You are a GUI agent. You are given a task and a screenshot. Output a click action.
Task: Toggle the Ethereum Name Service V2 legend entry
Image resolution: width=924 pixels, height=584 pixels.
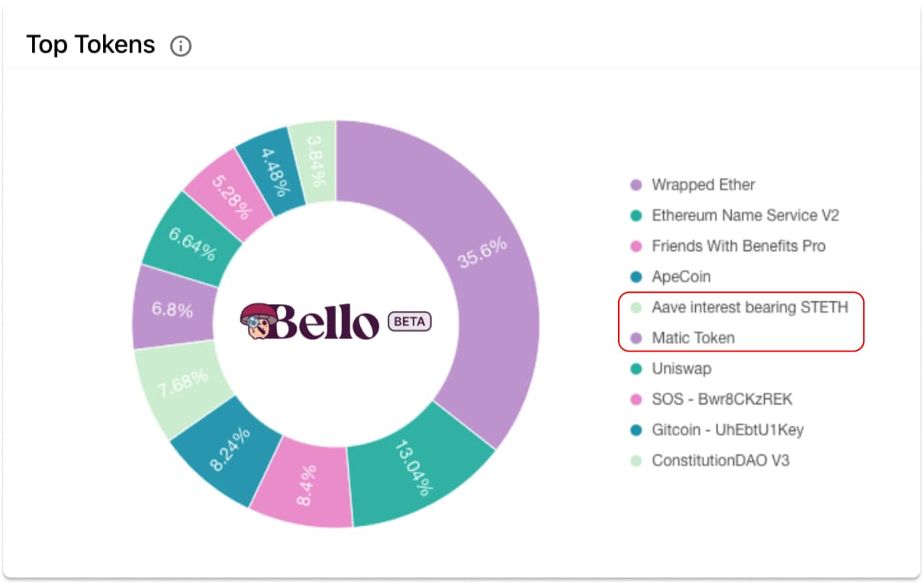(x=734, y=216)
